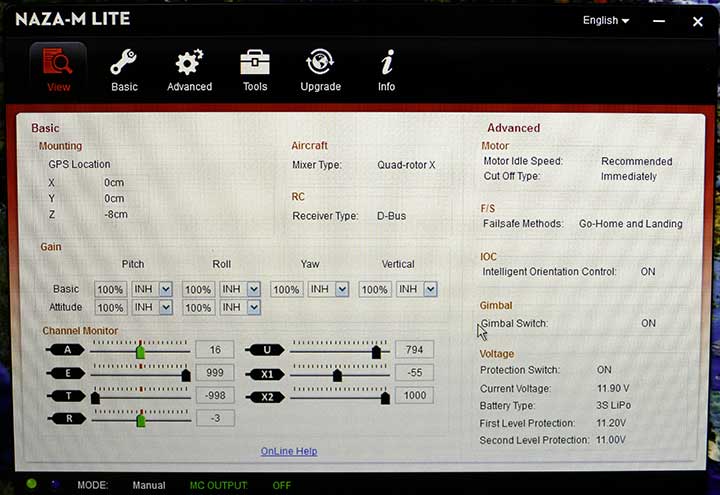Click the A channel label badge
Image resolution: width=720 pixels, height=495 pixels.
click(66, 350)
